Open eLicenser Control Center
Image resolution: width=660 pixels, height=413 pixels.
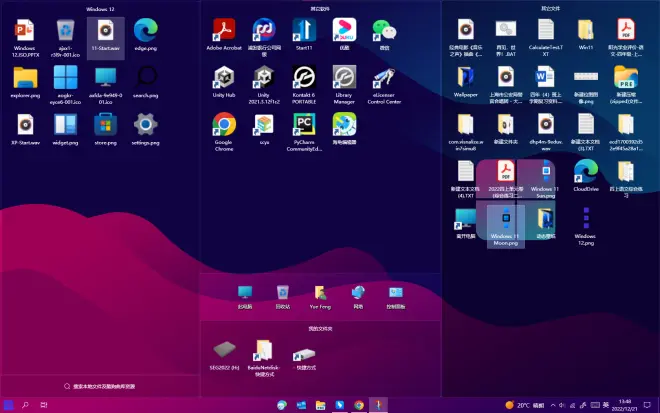384,85
